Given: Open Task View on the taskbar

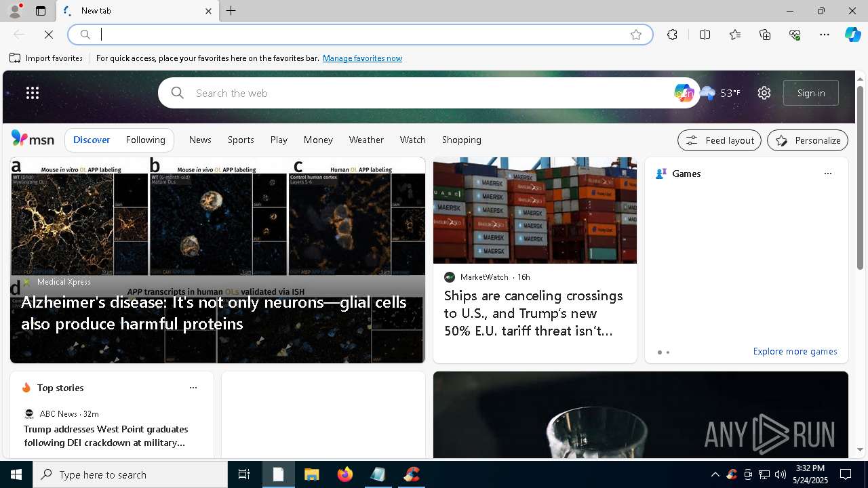Looking at the screenshot, I should [244, 474].
